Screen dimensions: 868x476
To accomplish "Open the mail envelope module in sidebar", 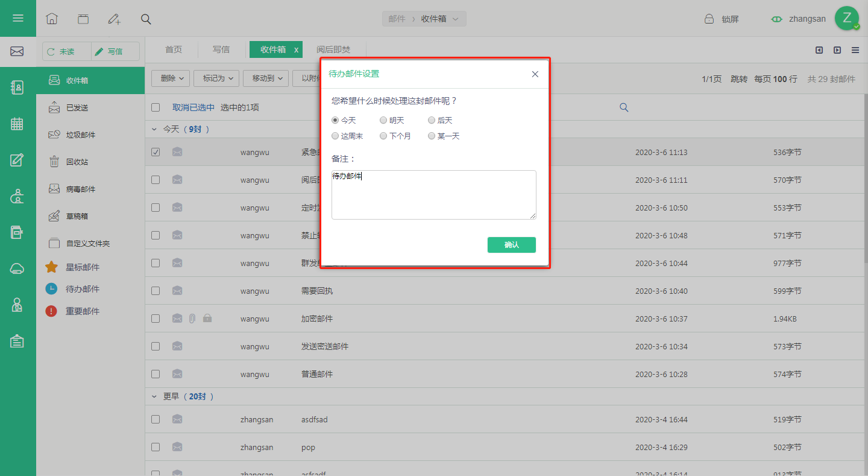I will [x=17, y=51].
